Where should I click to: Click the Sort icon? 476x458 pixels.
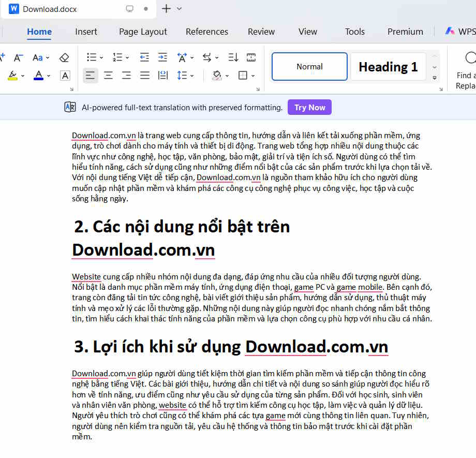(233, 57)
